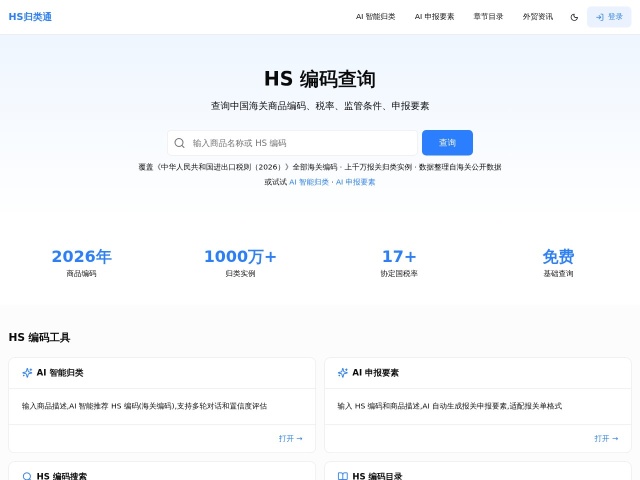Screen dimensions: 640x480
Task: Click the subtitle 查询中国海关商品编码 text
Action: pyautogui.click(x=320, y=106)
